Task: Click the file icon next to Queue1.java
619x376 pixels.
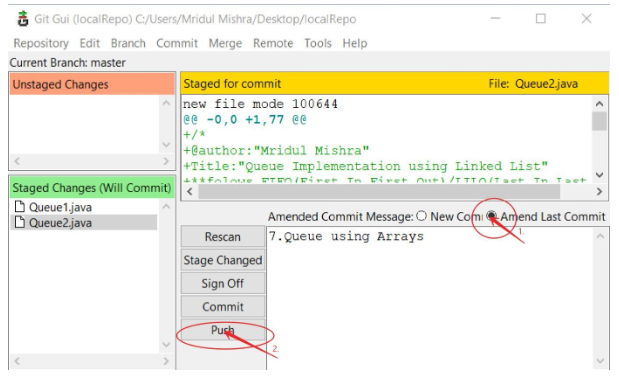Action: click(19, 207)
